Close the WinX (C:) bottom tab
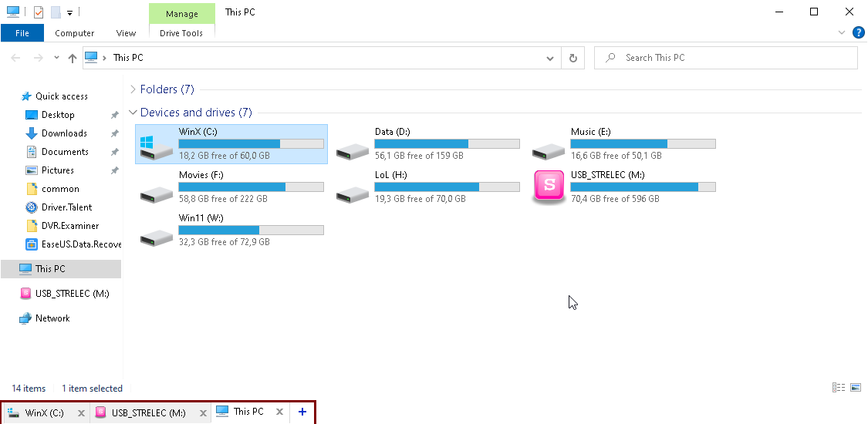Viewport: 868px width, 424px height. click(x=81, y=413)
